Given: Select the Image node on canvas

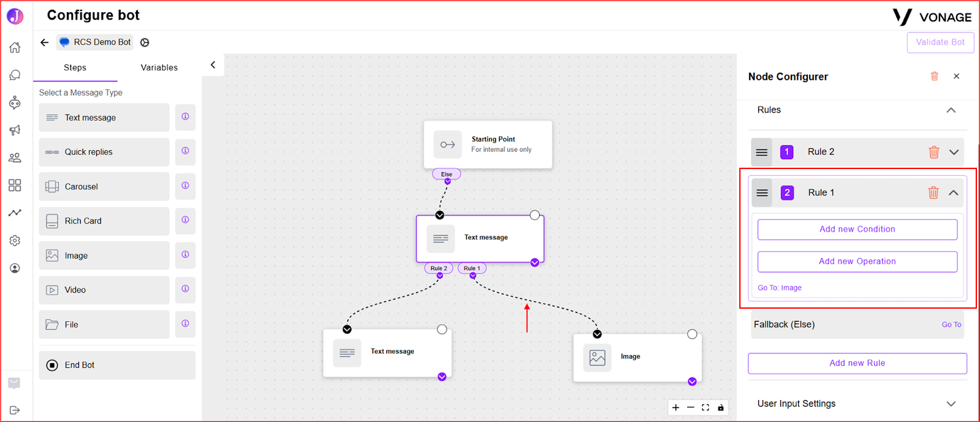Looking at the screenshot, I should coord(637,358).
